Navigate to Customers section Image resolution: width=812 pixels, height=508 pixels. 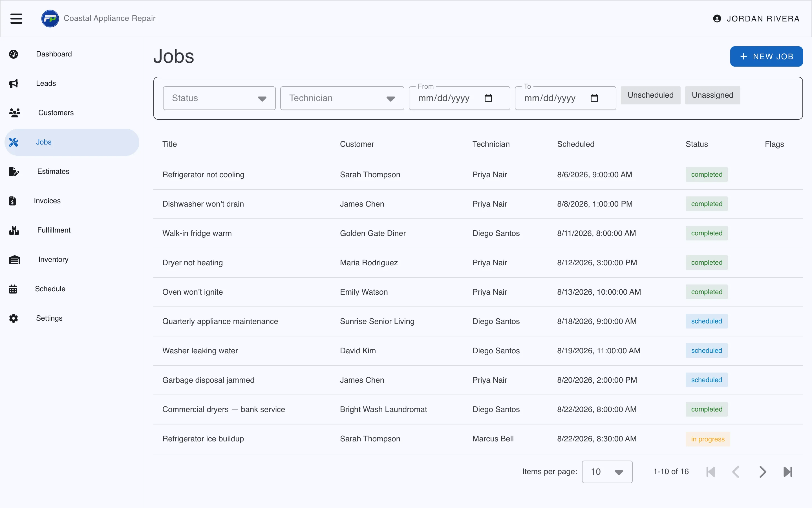[72, 113]
